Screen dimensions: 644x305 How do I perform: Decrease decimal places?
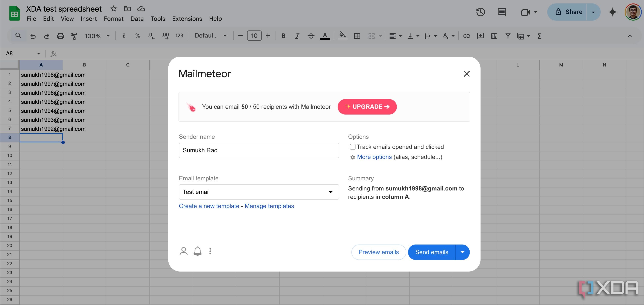click(x=151, y=36)
